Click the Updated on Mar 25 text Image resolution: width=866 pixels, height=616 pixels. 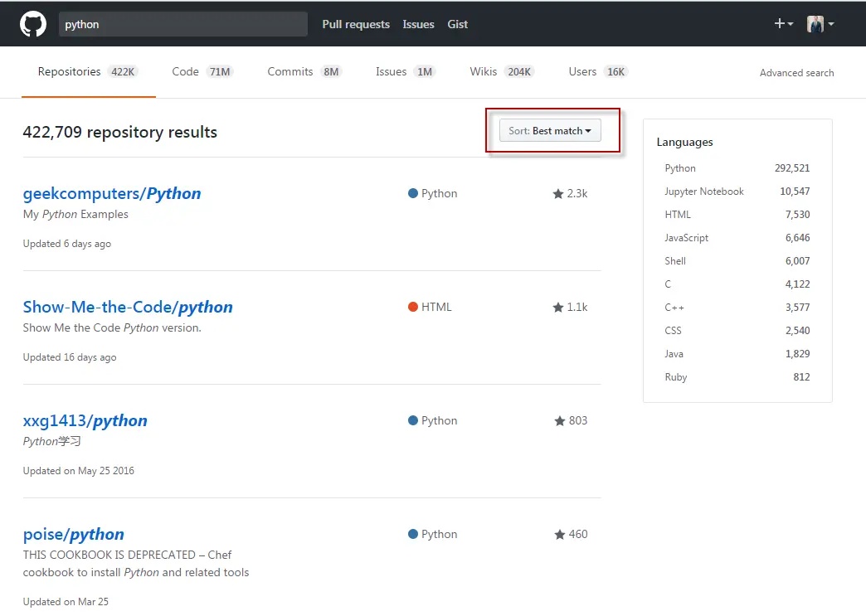66,602
